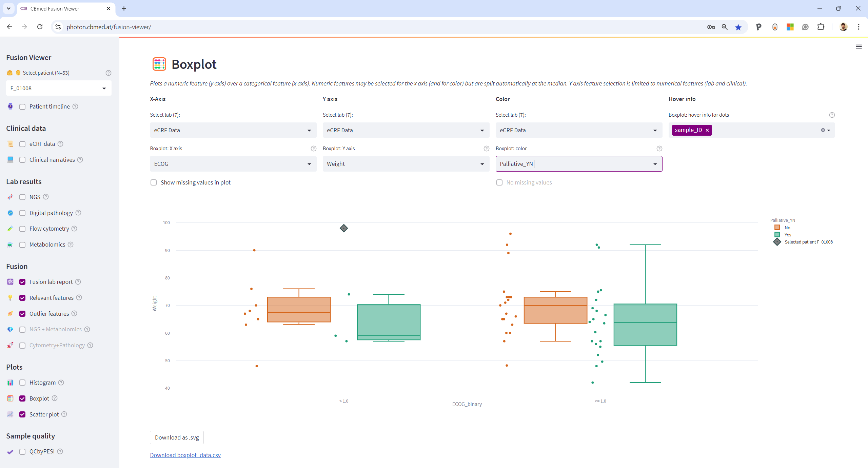Uncheck the Scatter plot checkbox

[22, 414]
